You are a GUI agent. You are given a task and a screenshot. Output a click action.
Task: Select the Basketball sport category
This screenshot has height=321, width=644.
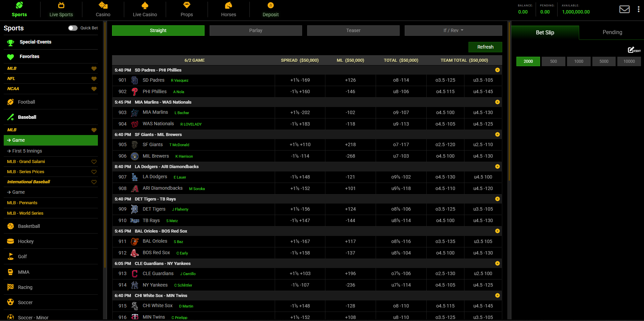click(51, 226)
